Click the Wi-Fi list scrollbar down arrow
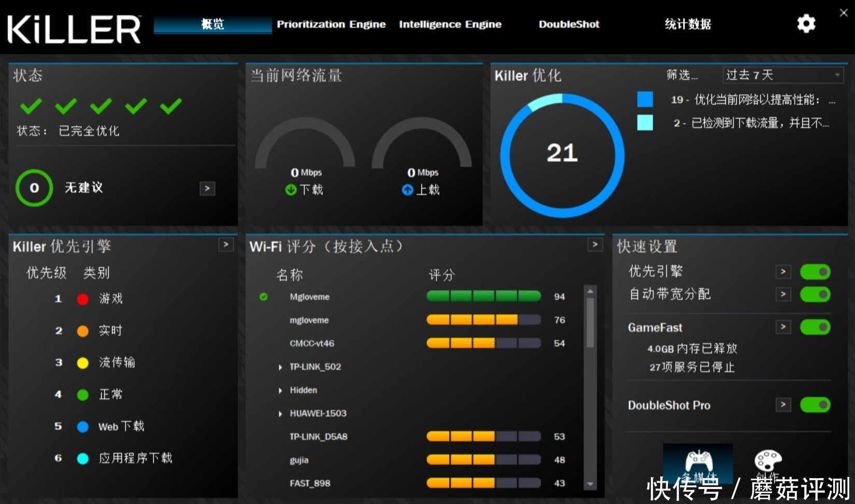Image resolution: width=855 pixels, height=504 pixels. [x=590, y=484]
